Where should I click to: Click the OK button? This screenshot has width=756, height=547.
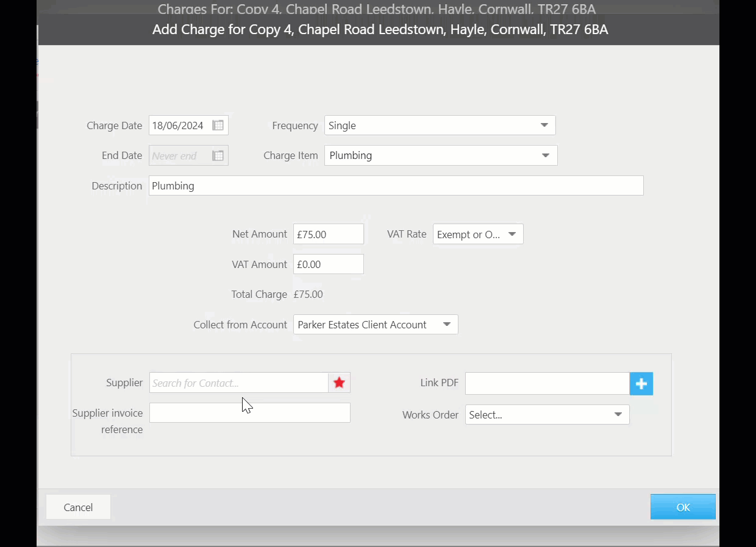tap(683, 507)
